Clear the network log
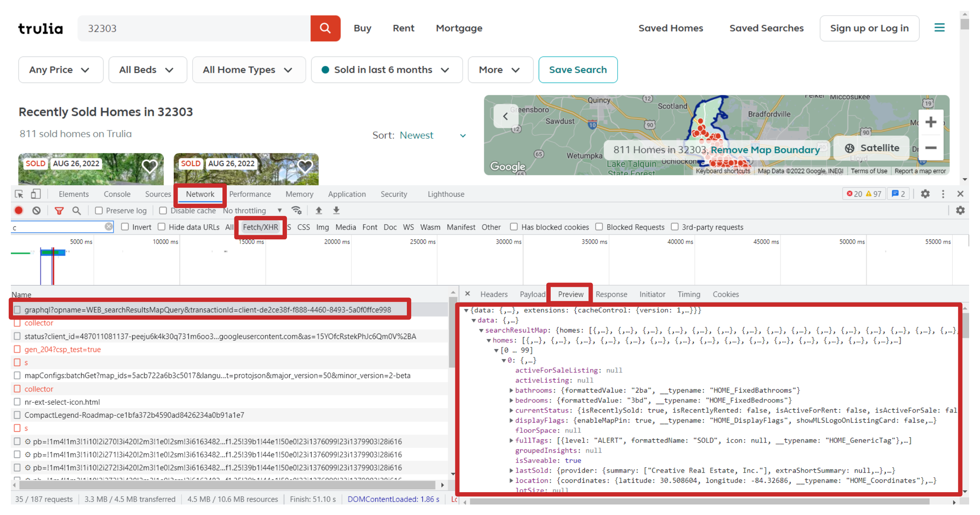This screenshot has width=980, height=515. 36,210
